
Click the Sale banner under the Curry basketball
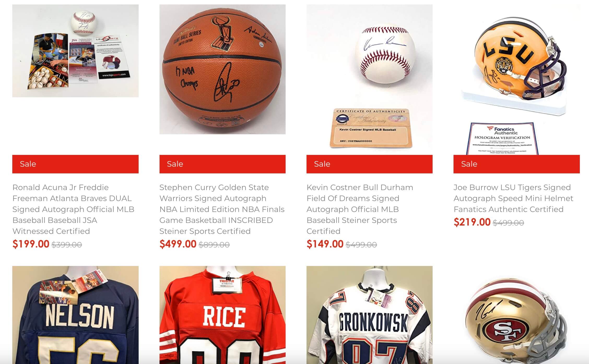(222, 164)
